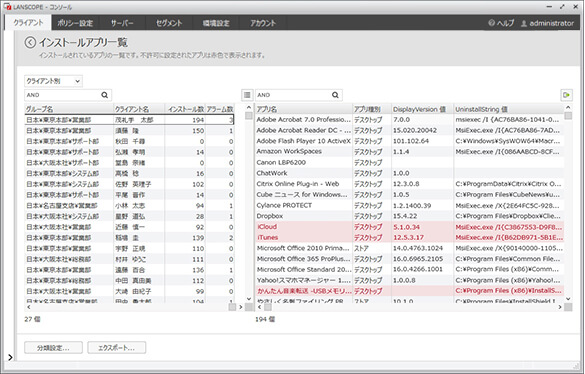This screenshot has width=585, height=374.
Task: Sort by the グループ名 column header
Action: click(x=69, y=109)
